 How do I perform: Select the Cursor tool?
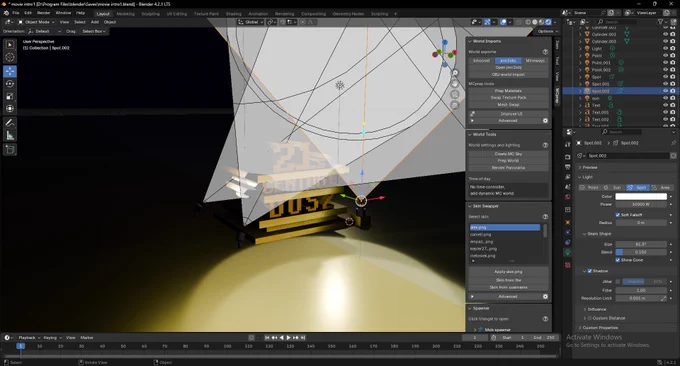(x=10, y=57)
